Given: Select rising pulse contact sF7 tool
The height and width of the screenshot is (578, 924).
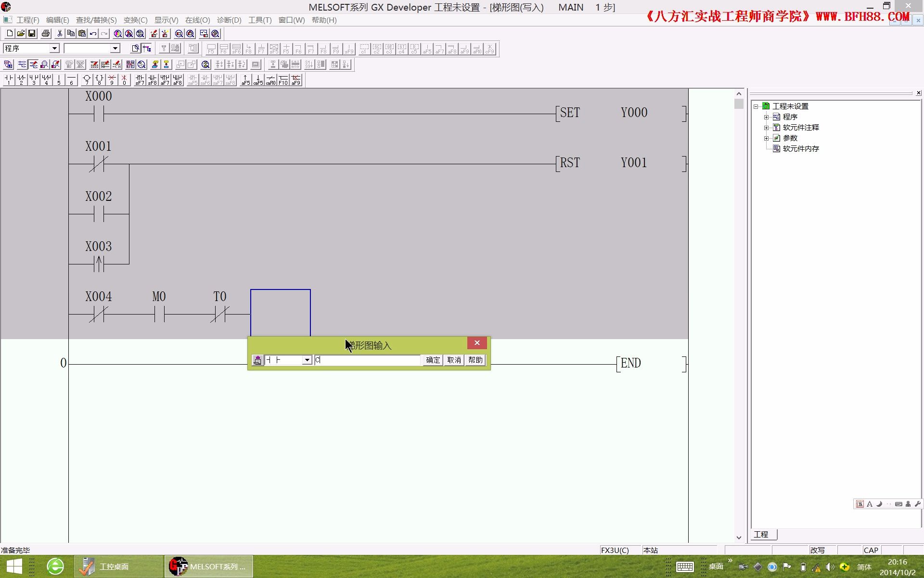Looking at the screenshot, I should [x=140, y=79].
